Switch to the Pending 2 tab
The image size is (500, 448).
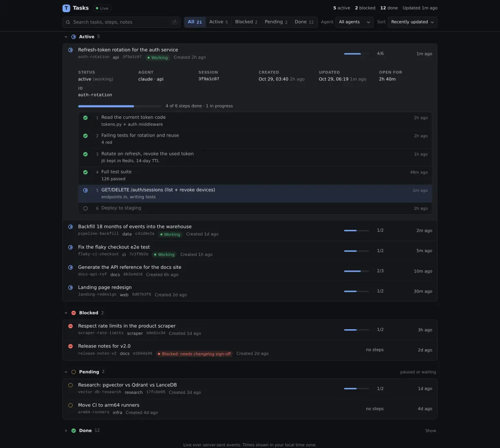pos(276,22)
